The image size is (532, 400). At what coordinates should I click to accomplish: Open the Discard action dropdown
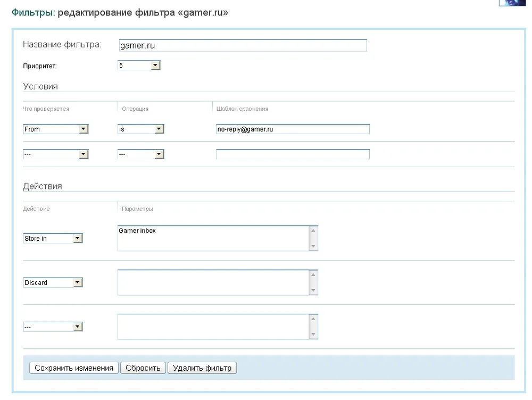pyautogui.click(x=53, y=283)
